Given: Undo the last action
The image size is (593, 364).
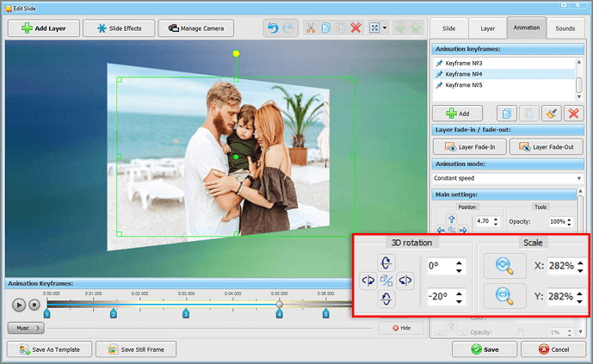Looking at the screenshot, I should [273, 28].
